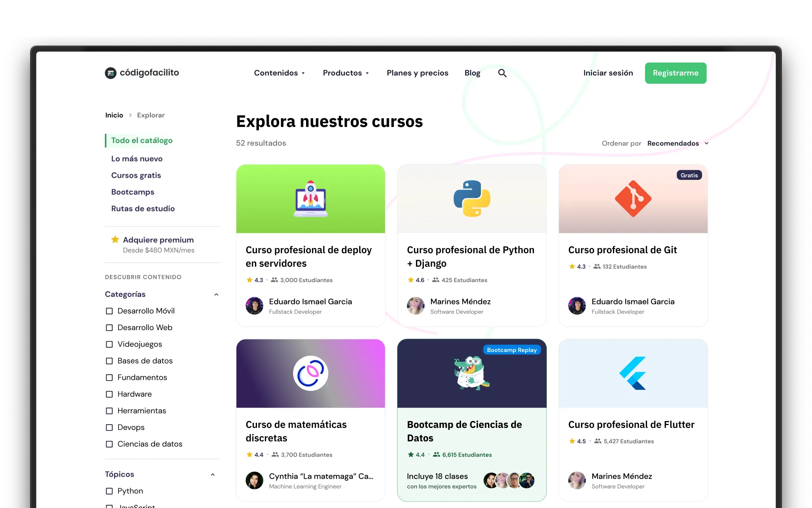Click the Iniciar sesión link
This screenshot has height=508, width=812.
(x=607, y=73)
